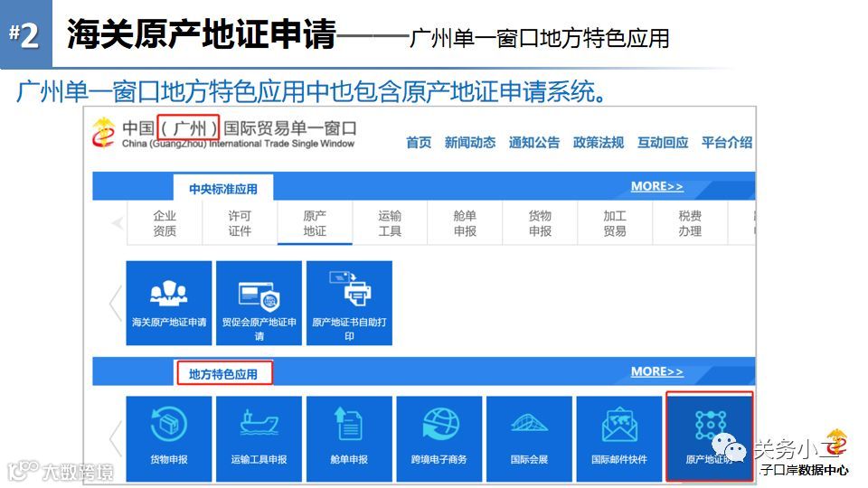Open 新闻动态 in top navigation

470,143
